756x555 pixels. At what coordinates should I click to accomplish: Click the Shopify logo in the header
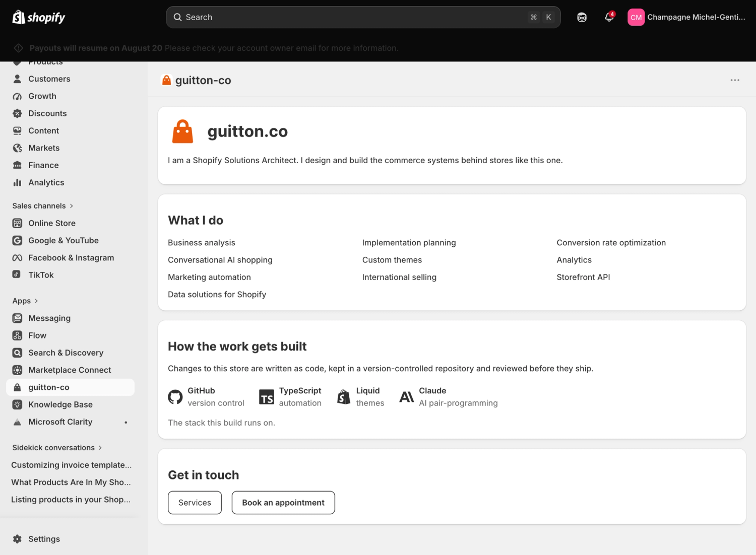[39, 17]
